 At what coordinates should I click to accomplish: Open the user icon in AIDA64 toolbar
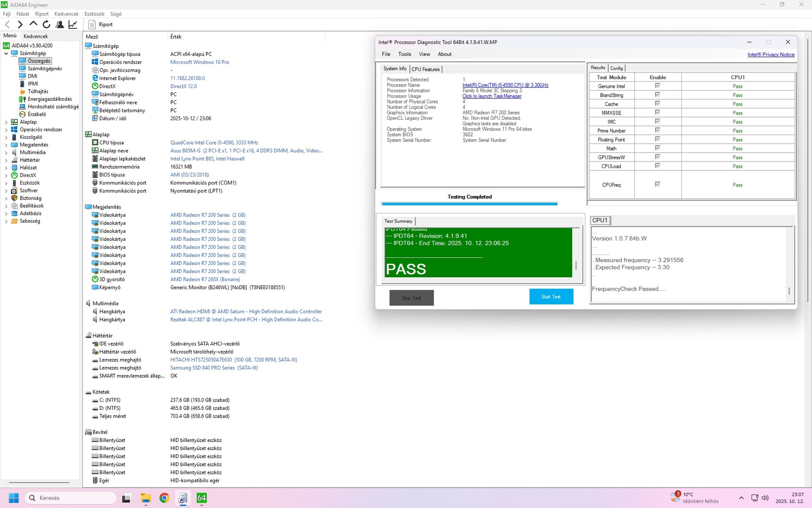tap(60, 24)
